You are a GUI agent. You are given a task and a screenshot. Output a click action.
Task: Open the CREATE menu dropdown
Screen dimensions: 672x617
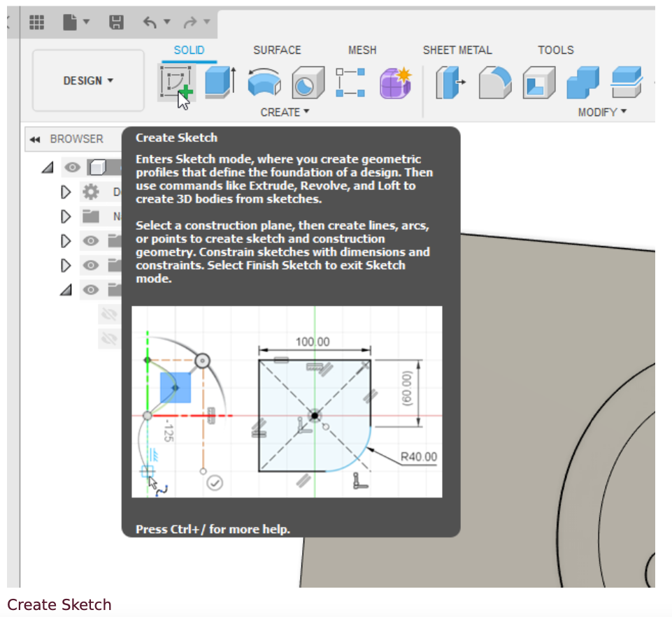285,112
